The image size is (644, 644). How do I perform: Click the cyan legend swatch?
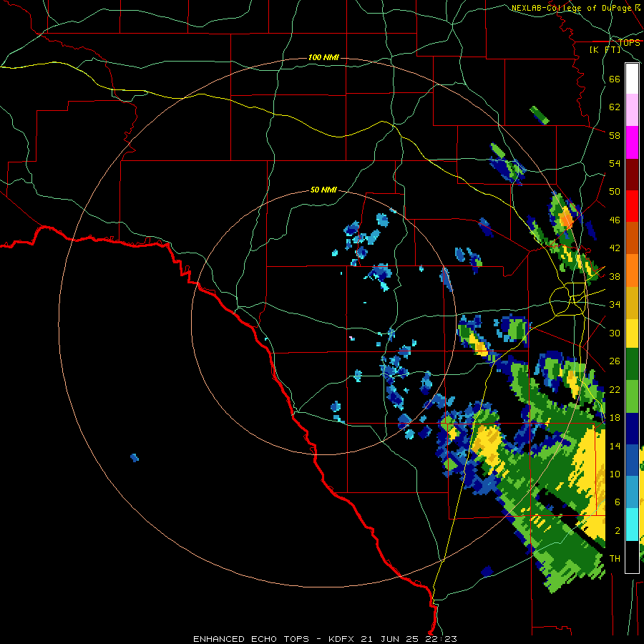[x=632, y=525]
